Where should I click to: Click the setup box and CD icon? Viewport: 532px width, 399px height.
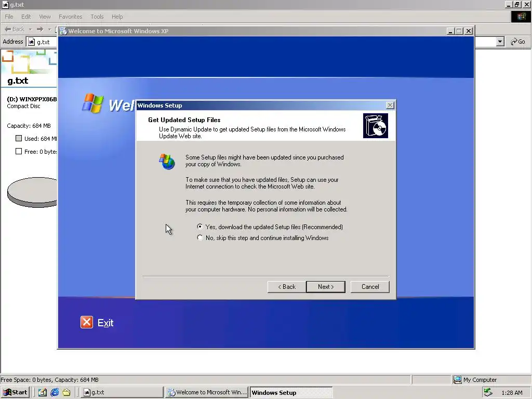pyautogui.click(x=375, y=126)
